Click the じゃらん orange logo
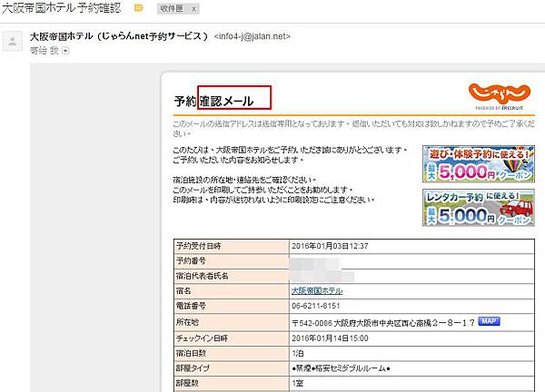The image size is (545, 392). 499,93
